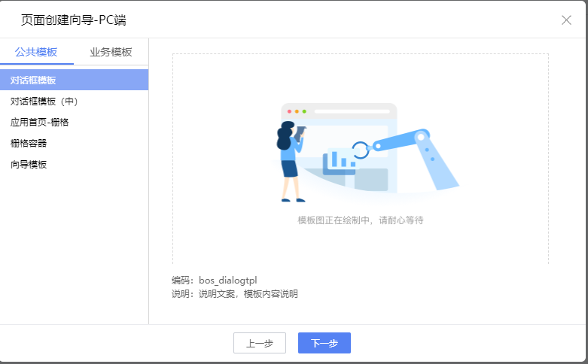Click the 模板图正在绘制中 placeholder text
The width and height of the screenshot is (588, 364).
[361, 220]
